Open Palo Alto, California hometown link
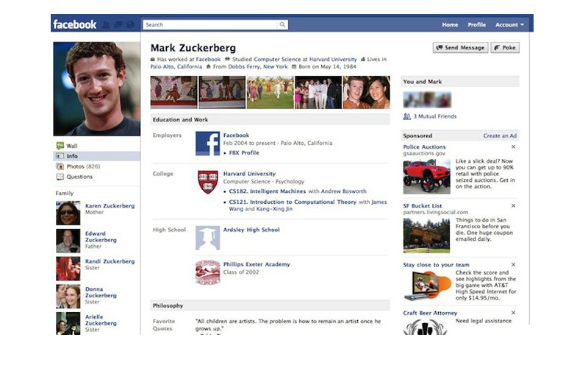Viewport: 588px width, 368px height. pos(176,66)
